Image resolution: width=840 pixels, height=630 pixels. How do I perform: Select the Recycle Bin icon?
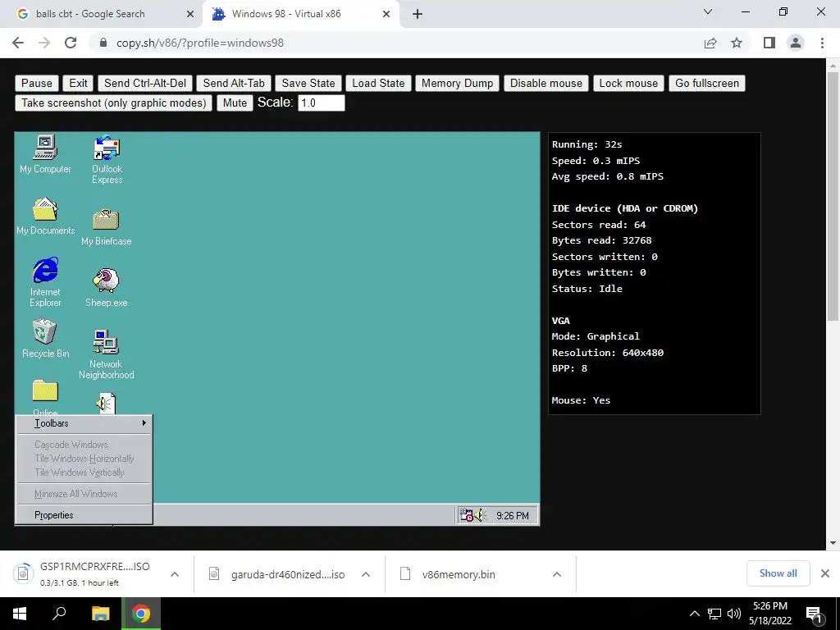pyautogui.click(x=45, y=339)
